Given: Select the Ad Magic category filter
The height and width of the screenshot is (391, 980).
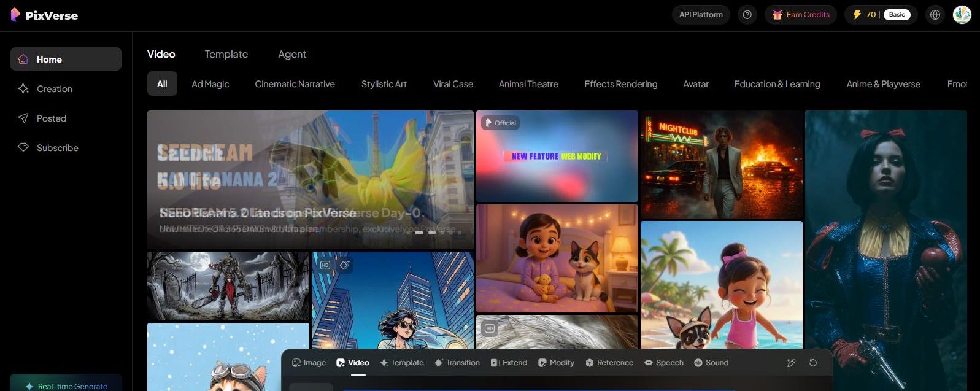Looking at the screenshot, I should point(210,84).
